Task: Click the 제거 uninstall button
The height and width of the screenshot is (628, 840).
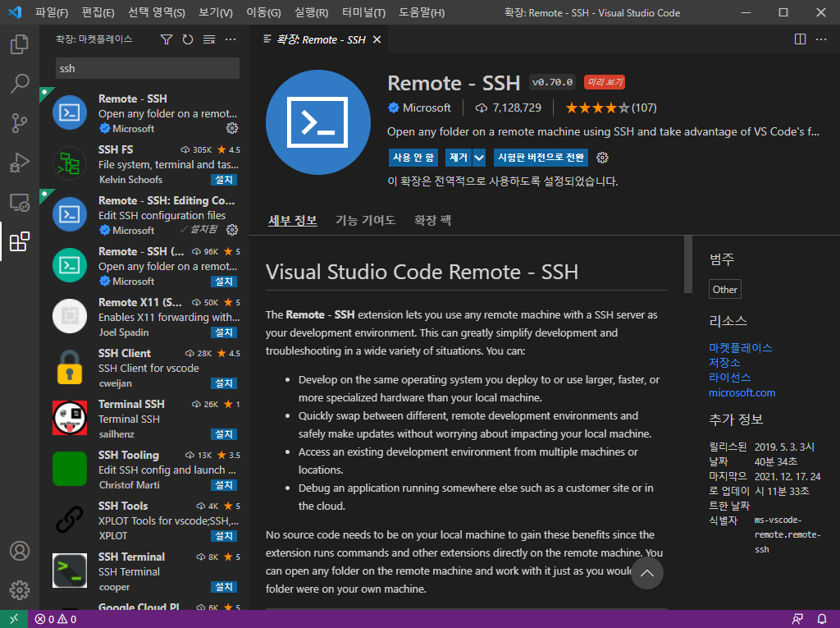Action: point(458,158)
